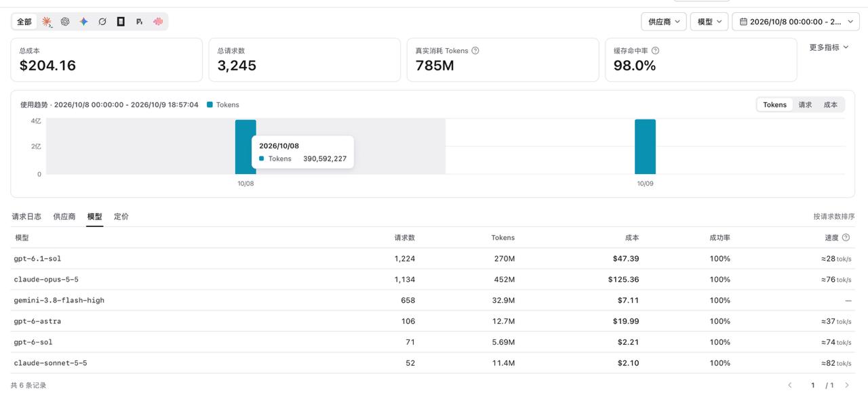
Task: Open help icon beside 缓存命中率
Action: 655,51
